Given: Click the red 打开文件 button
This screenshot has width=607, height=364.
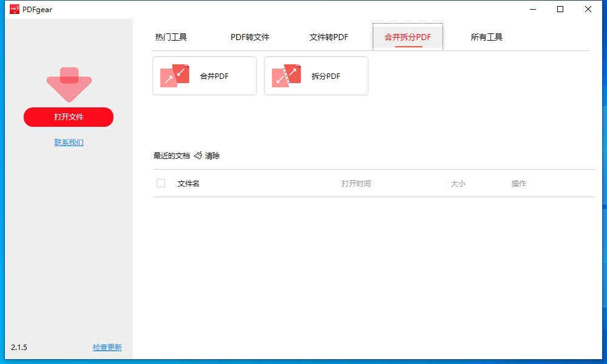Looking at the screenshot, I should click(69, 117).
